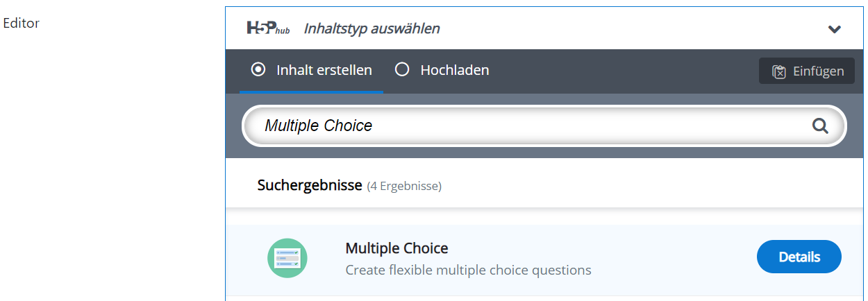Click the Suchergebnisse heading
The height and width of the screenshot is (301, 868).
pos(310,185)
